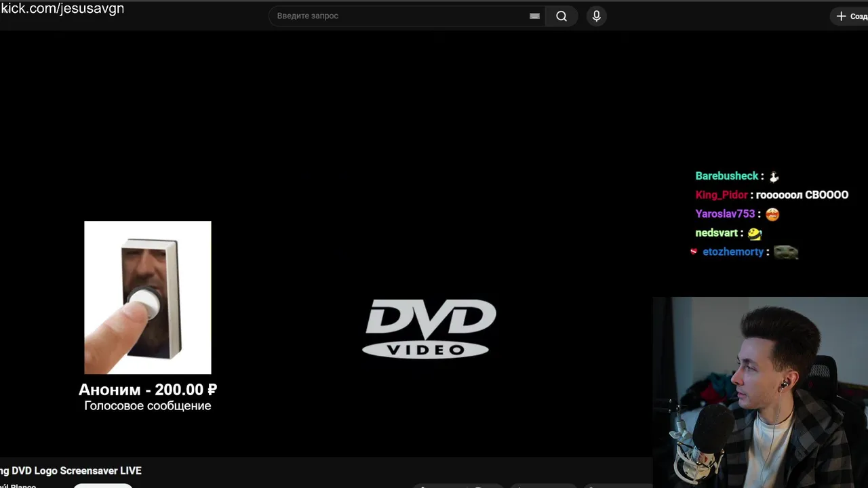868x488 pixels.
Task: Click chat username nedsvart
Action: (x=716, y=232)
